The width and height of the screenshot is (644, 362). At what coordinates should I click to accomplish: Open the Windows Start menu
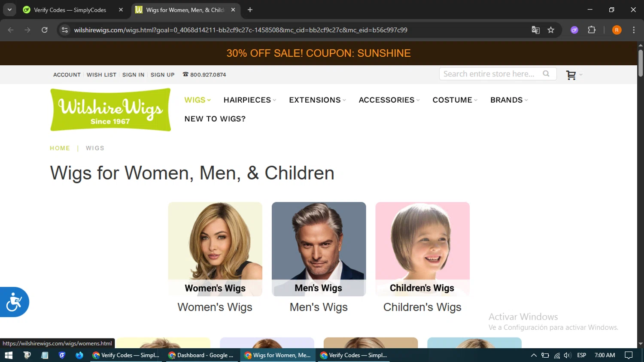pyautogui.click(x=9, y=355)
